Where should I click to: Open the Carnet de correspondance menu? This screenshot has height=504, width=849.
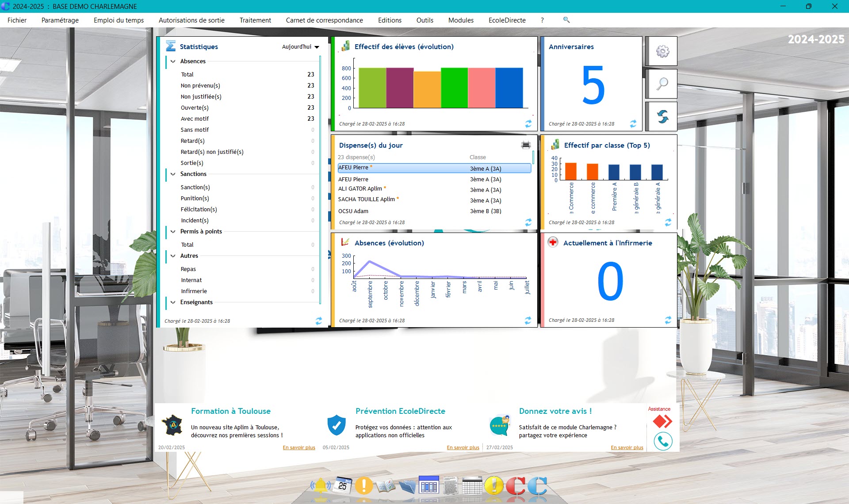point(324,20)
